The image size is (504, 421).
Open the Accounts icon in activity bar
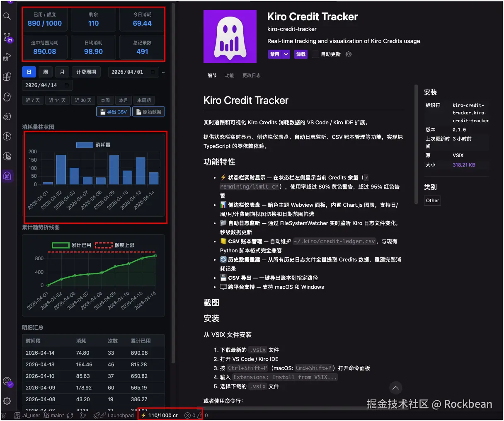[7, 382]
